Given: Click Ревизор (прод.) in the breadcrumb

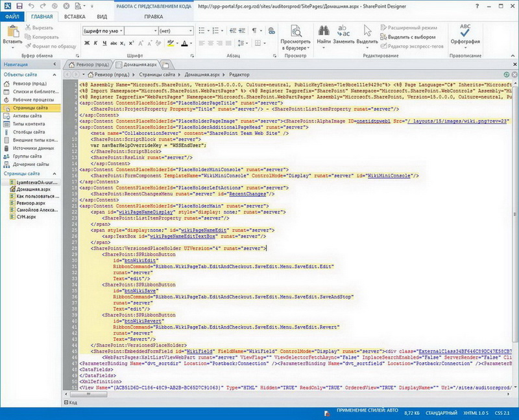Looking at the screenshot, I should pyautogui.click(x=112, y=75).
